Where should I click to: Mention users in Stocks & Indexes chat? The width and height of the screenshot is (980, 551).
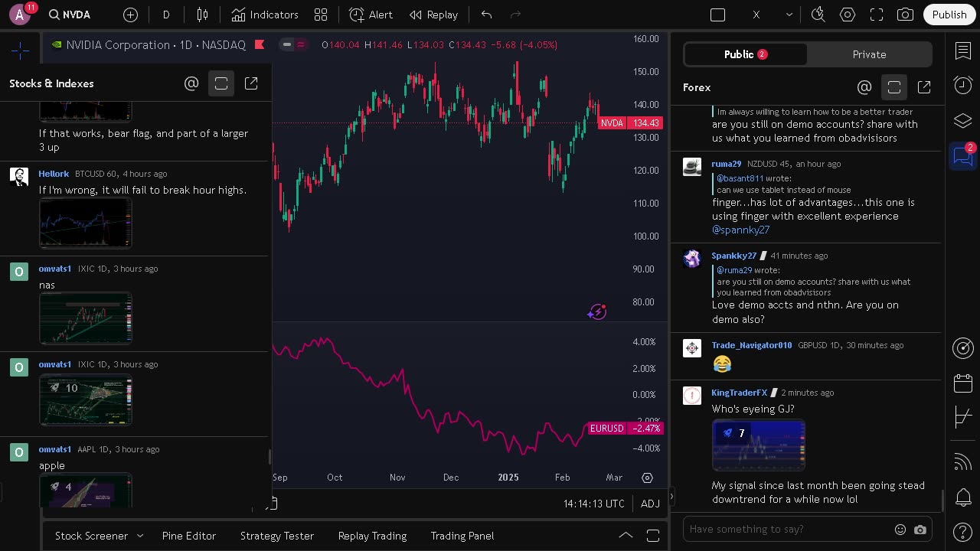191,83
